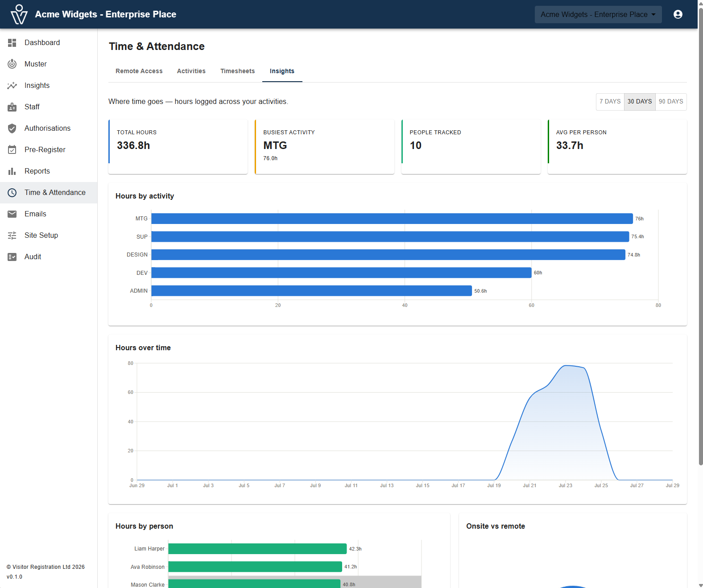
Task: Open Emails from the sidebar
Action: click(49, 214)
